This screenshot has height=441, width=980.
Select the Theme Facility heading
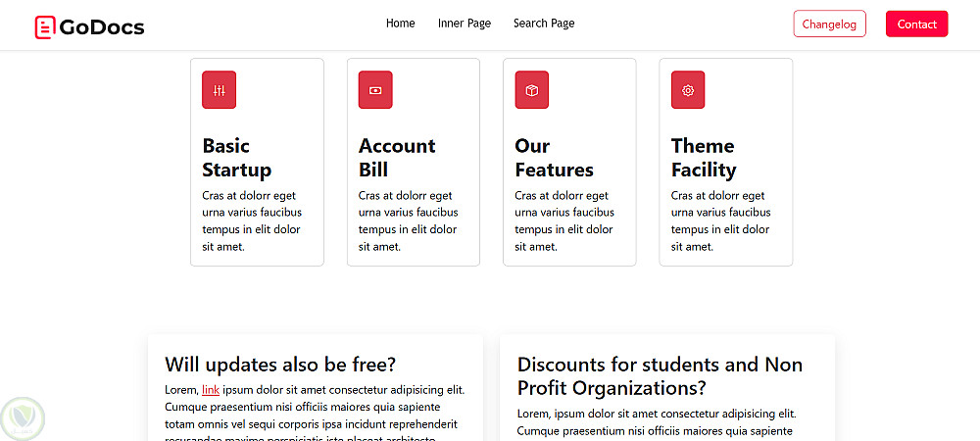pyautogui.click(x=703, y=158)
